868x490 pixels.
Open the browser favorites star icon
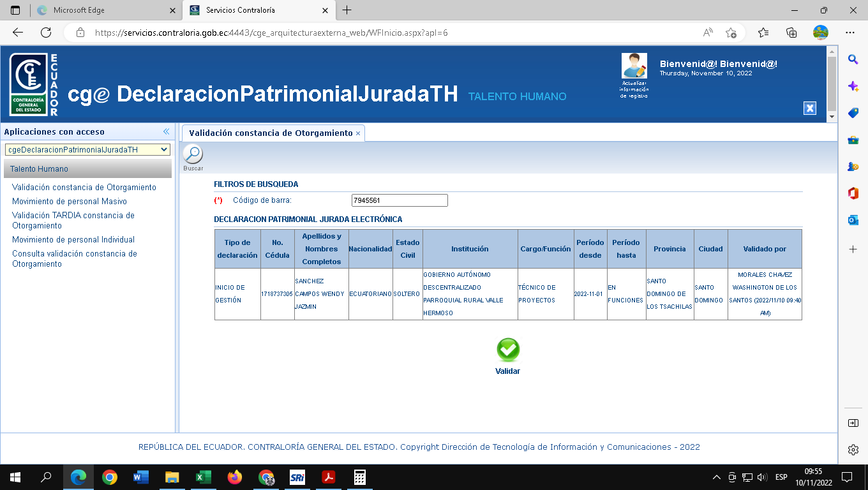pyautogui.click(x=763, y=33)
